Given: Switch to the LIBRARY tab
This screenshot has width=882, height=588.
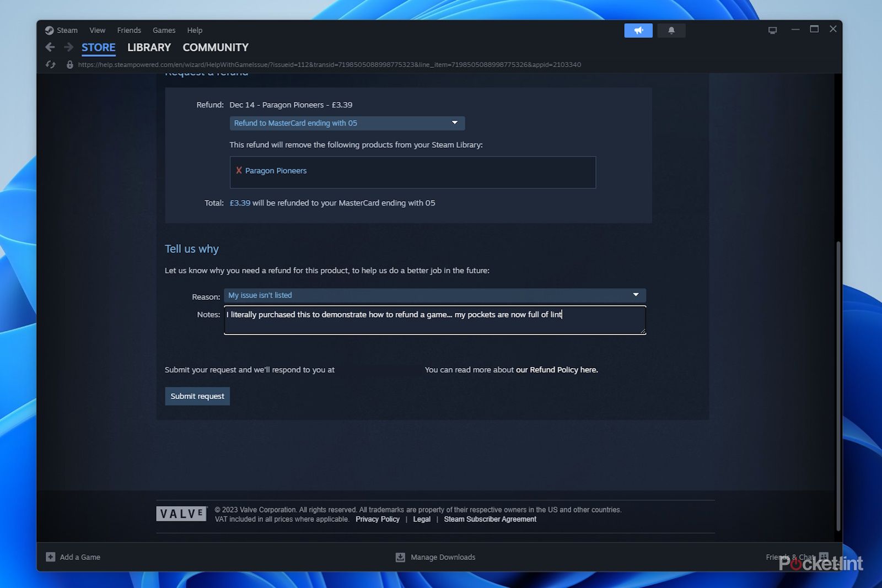Looking at the screenshot, I should (x=149, y=47).
